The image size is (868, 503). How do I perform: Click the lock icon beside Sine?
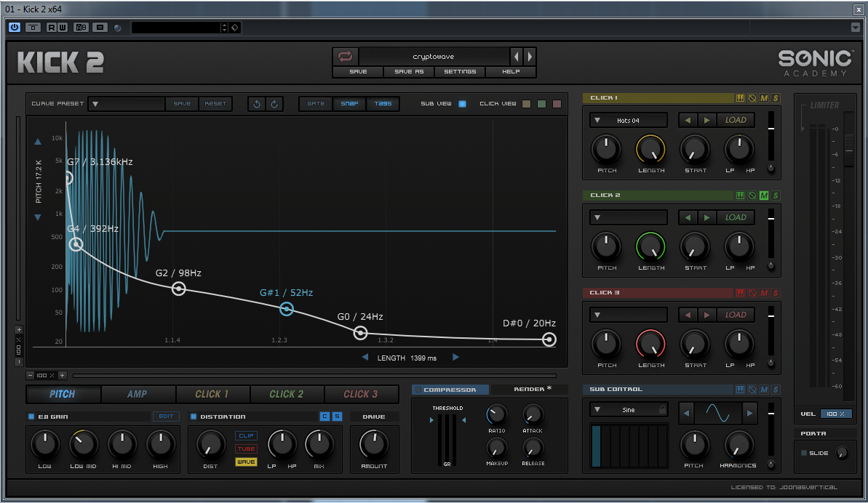pyautogui.click(x=662, y=409)
